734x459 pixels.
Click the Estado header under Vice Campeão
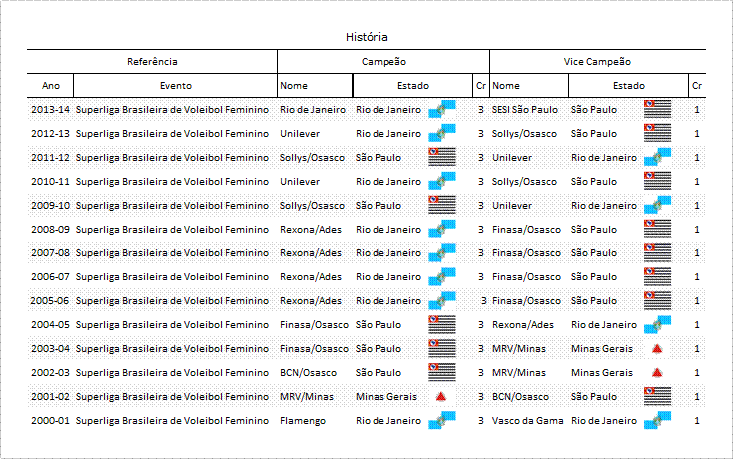coord(629,86)
